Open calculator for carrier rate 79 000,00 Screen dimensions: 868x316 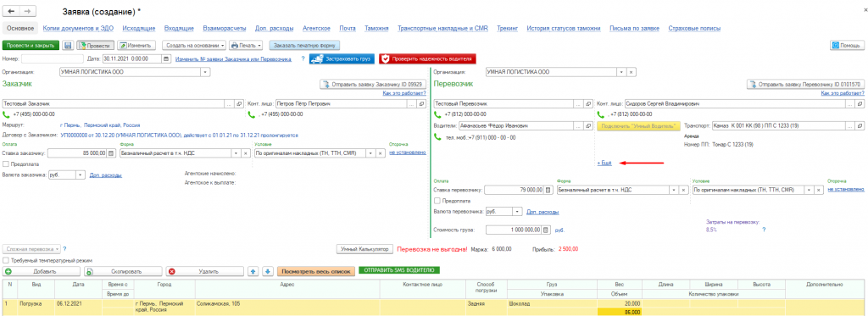[x=548, y=190]
